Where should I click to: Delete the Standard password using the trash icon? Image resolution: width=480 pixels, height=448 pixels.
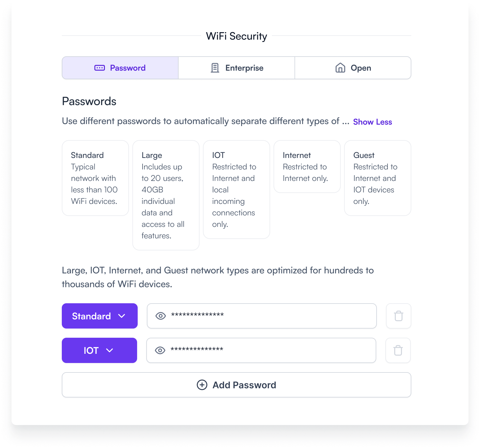point(398,316)
